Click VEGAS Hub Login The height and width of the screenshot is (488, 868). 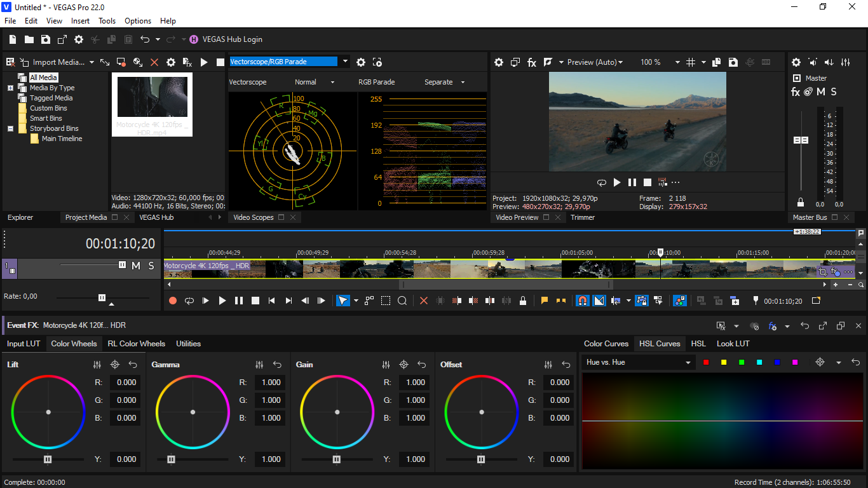point(233,39)
